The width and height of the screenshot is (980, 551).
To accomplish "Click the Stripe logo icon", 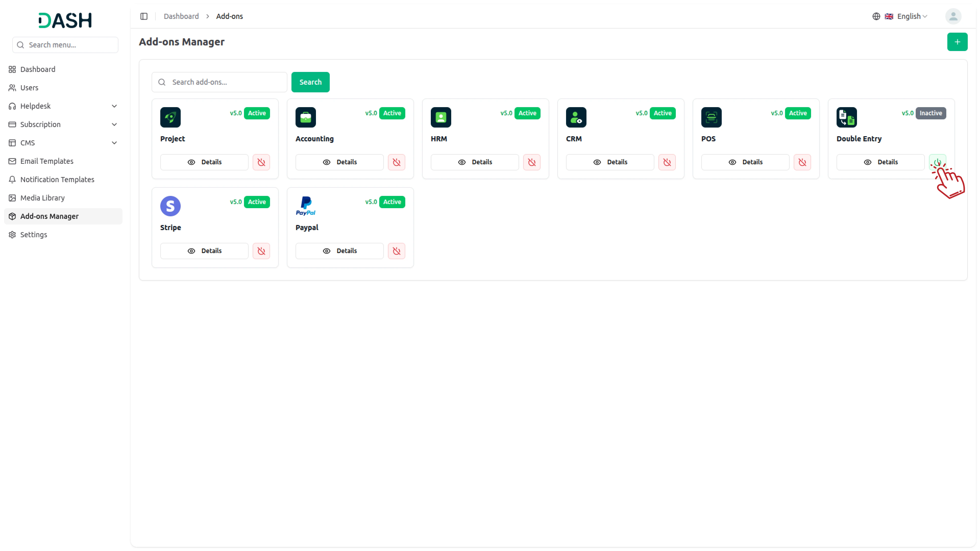I will [170, 206].
